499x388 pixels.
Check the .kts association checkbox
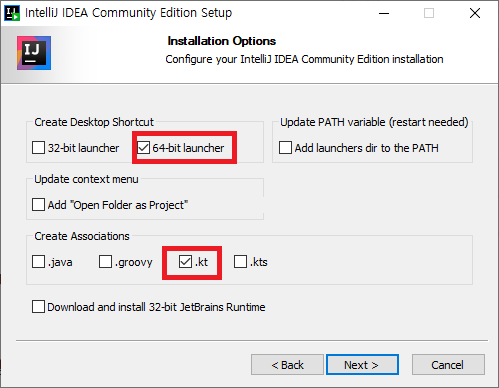[x=240, y=262]
